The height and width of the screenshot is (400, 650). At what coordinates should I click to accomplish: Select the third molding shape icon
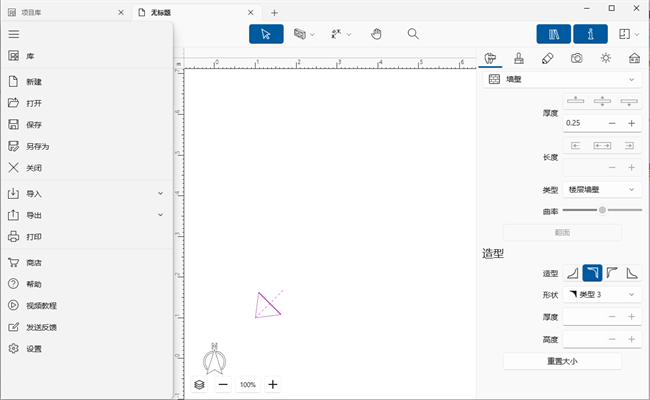[612, 273]
